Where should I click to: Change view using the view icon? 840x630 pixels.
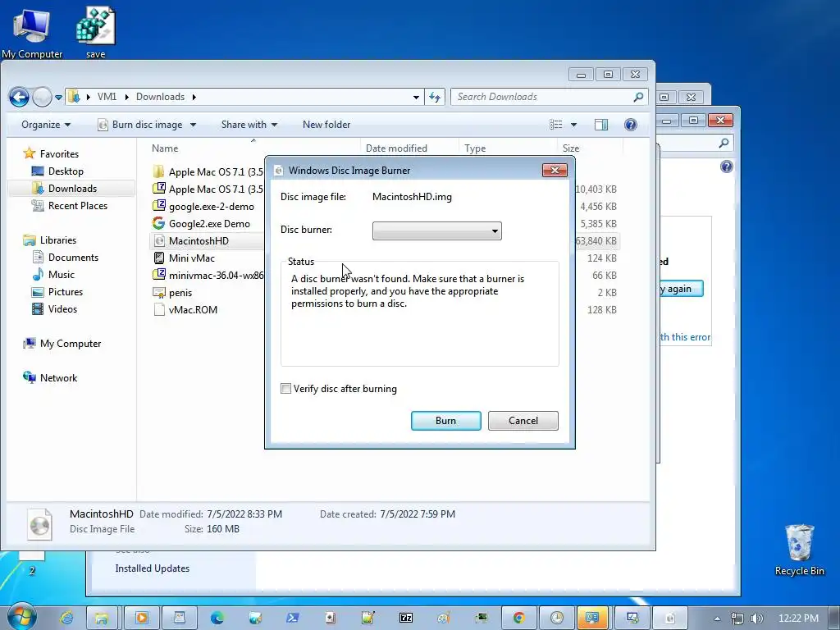click(x=556, y=125)
